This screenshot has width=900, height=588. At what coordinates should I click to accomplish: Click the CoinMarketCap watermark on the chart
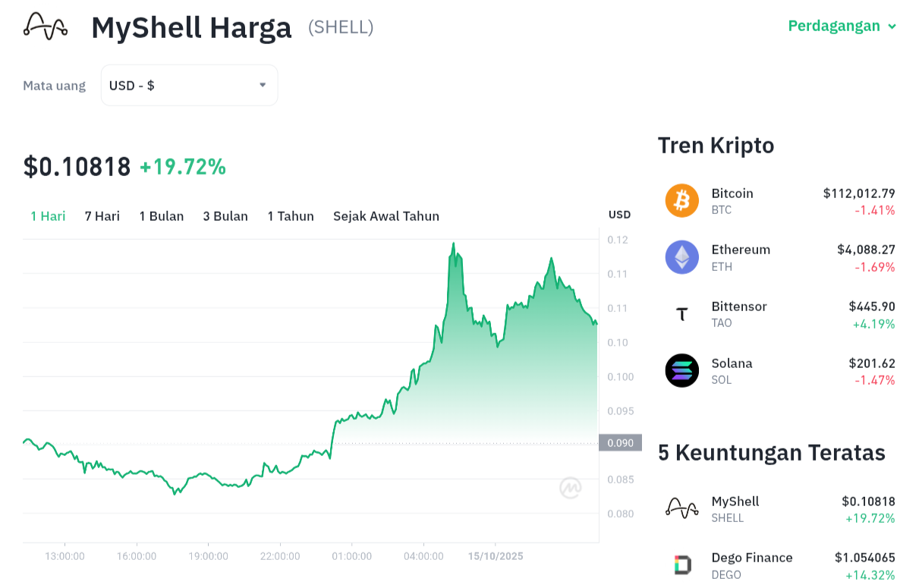click(x=571, y=488)
